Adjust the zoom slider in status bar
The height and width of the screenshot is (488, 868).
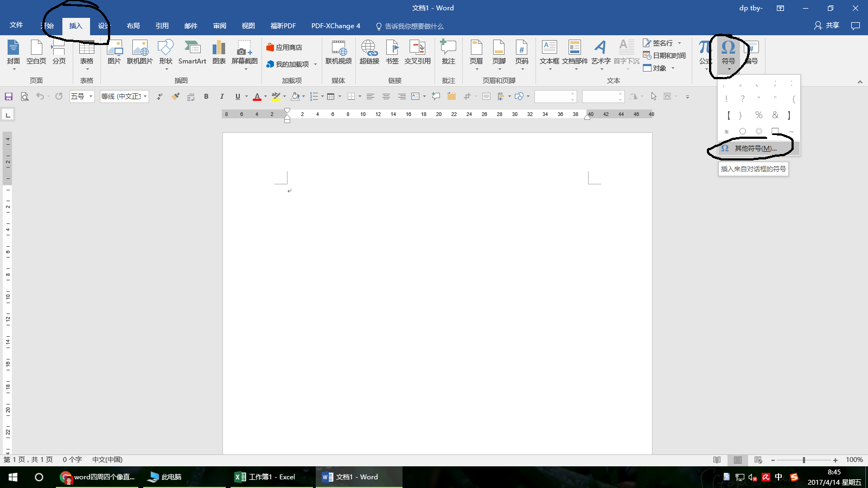tap(804, 460)
